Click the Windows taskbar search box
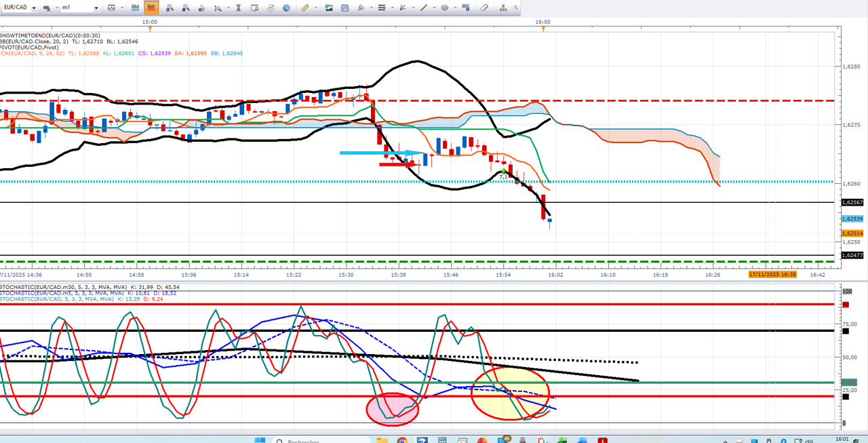 (305, 441)
